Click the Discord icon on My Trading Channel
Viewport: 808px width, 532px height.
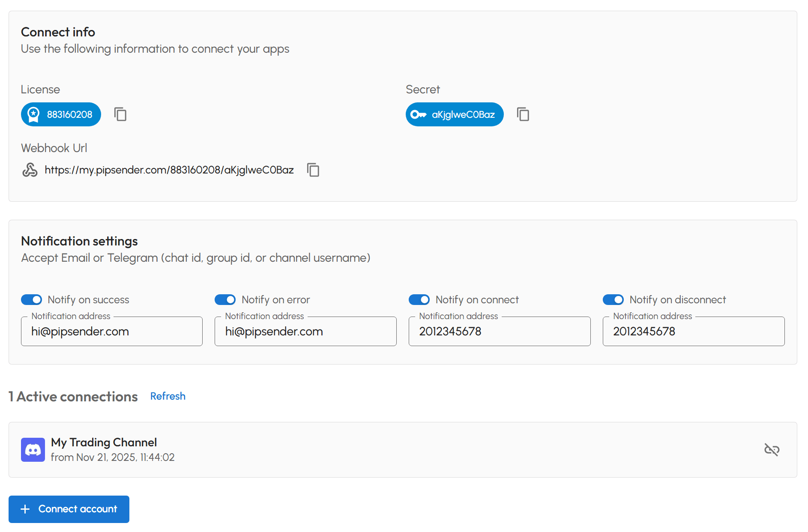click(33, 450)
